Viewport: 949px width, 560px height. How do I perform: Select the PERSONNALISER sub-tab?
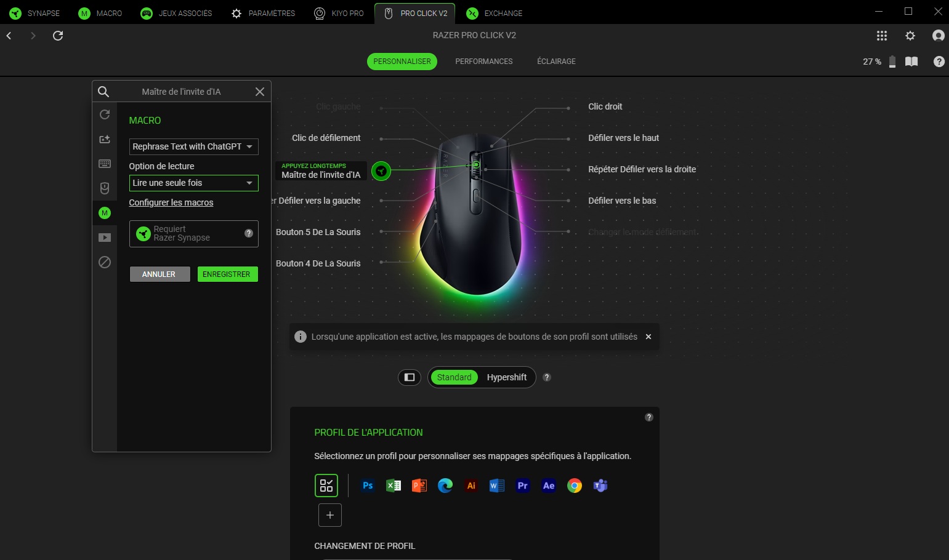point(402,62)
